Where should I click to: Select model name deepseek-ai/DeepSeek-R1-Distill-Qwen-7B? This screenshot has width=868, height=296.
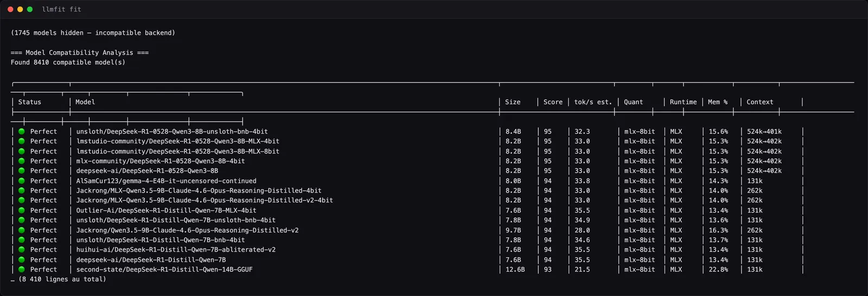tap(151, 260)
